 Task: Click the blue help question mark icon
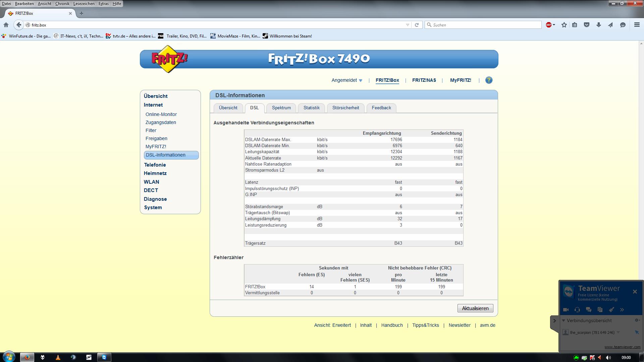coord(489,80)
